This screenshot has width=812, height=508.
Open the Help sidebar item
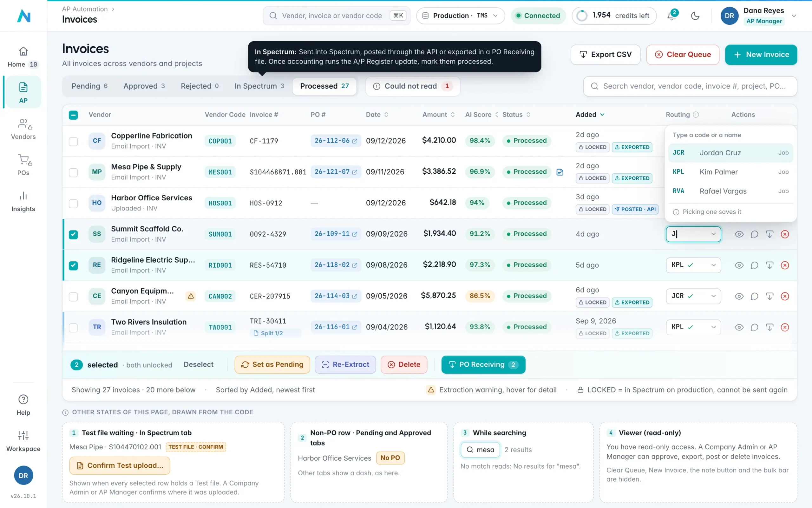click(23, 405)
